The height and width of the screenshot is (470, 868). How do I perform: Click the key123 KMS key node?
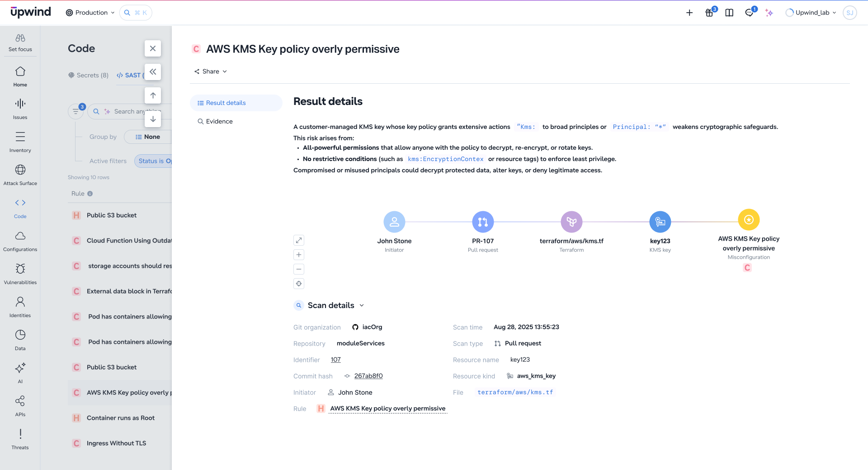click(660, 222)
